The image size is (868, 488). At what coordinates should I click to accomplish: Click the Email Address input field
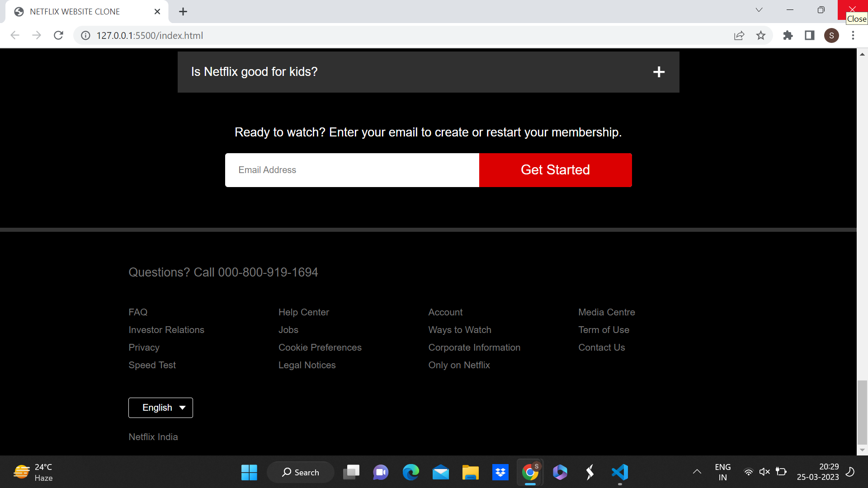[352, 170]
